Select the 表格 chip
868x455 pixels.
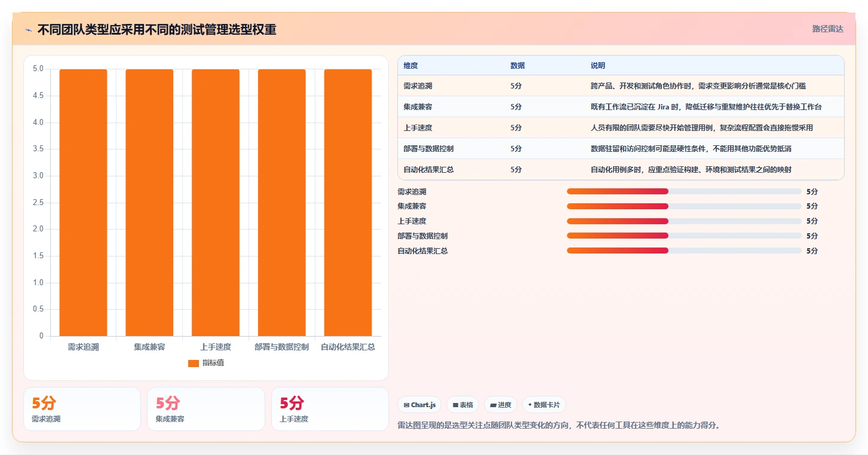click(463, 405)
